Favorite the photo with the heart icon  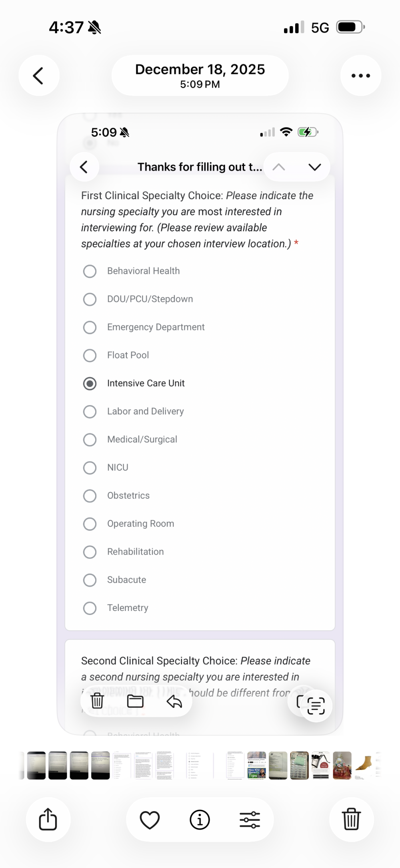coord(150,820)
